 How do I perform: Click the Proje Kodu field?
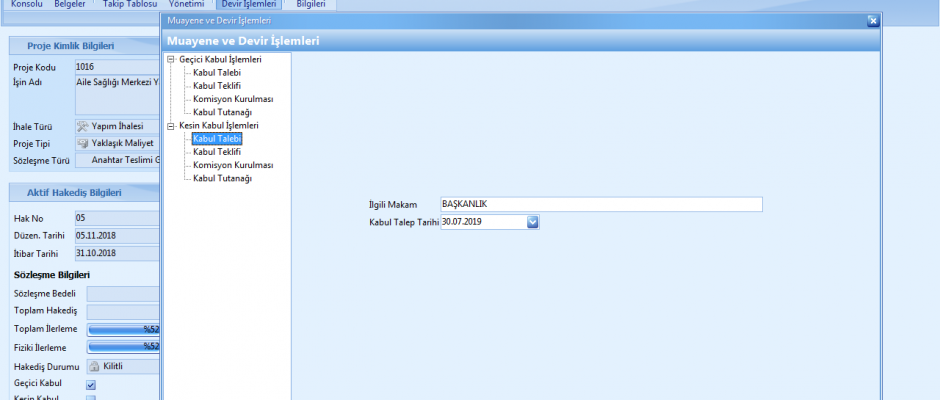(x=117, y=67)
